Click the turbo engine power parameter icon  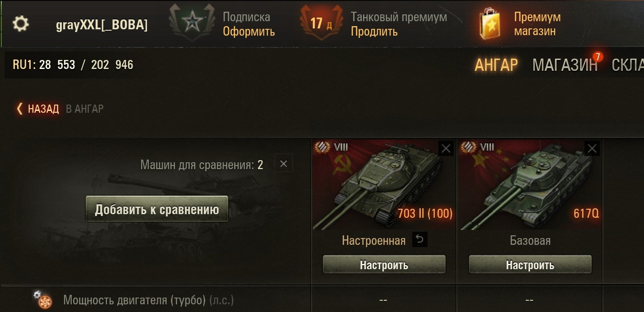click(43, 300)
